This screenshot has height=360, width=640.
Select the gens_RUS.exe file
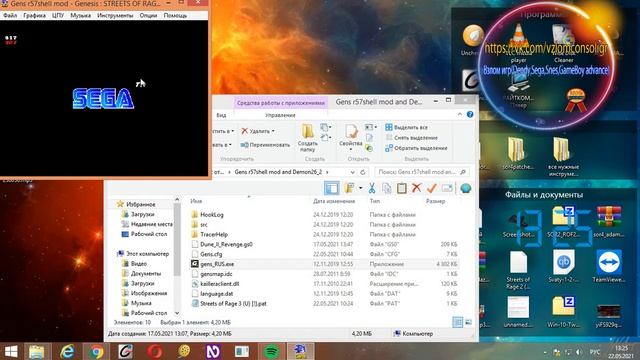pos(217,264)
